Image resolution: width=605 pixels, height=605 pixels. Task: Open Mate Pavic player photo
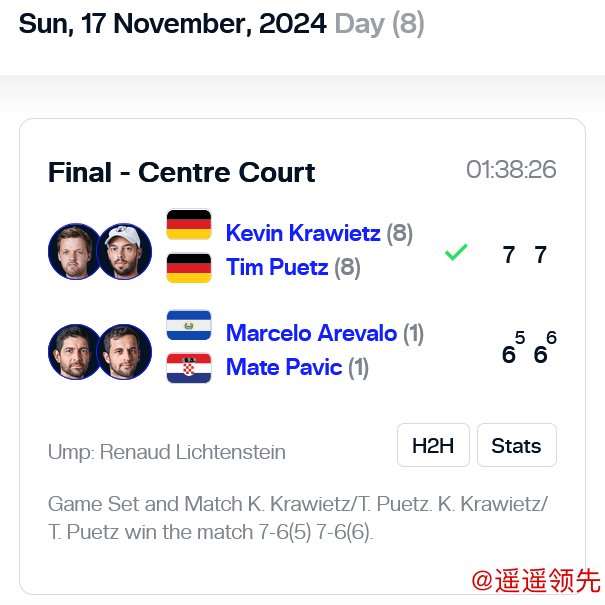pyautogui.click(x=124, y=351)
